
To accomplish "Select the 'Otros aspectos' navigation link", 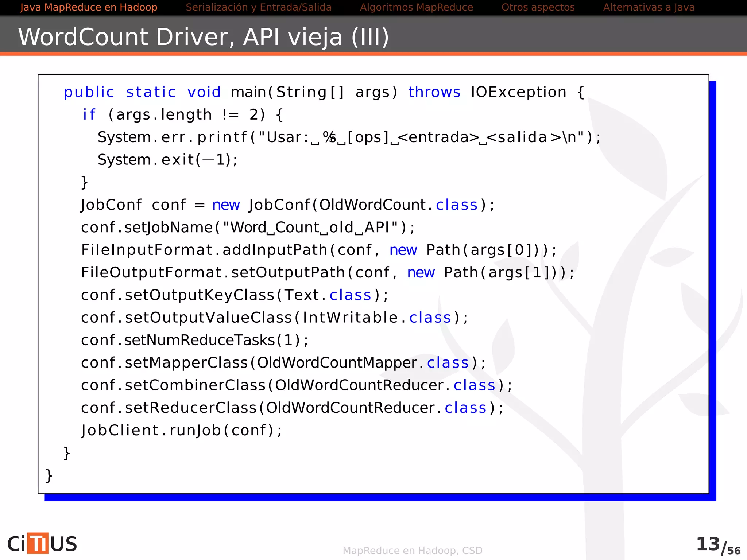I will click(x=538, y=7).
